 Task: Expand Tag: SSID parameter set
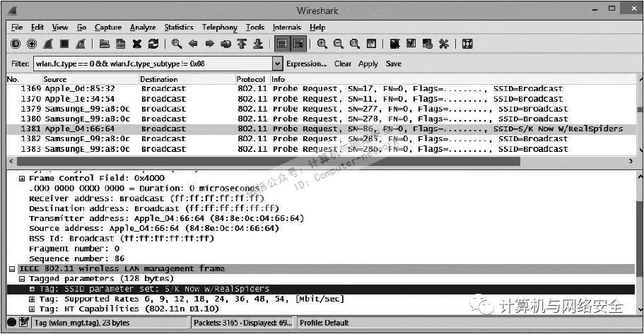(x=32, y=290)
